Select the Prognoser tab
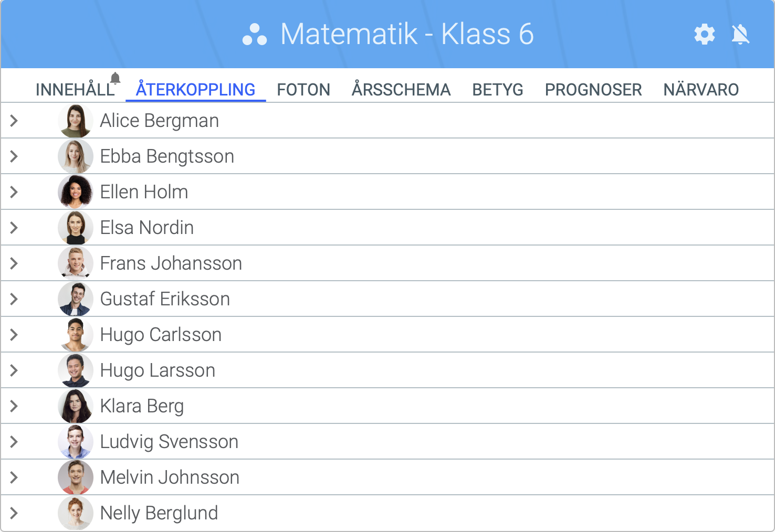 pos(593,90)
